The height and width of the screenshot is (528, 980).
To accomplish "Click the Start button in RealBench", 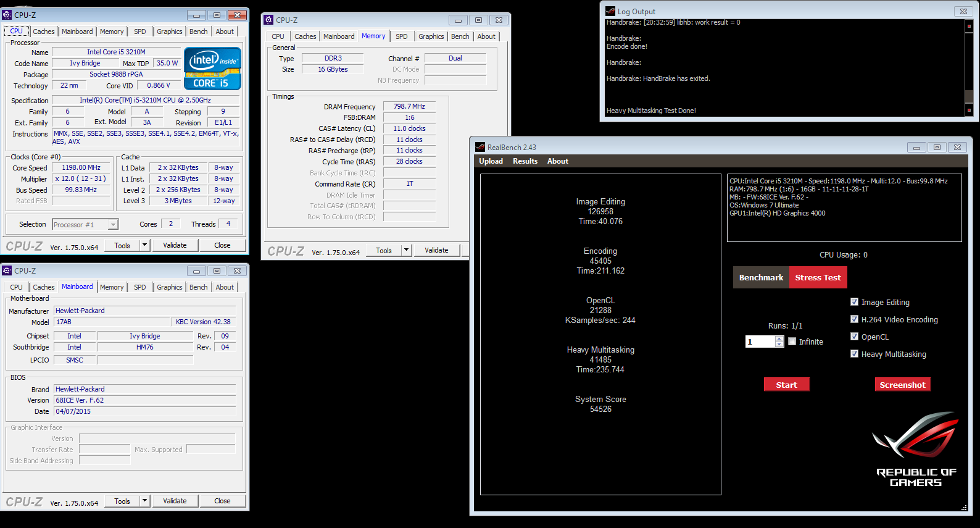I will 786,385.
